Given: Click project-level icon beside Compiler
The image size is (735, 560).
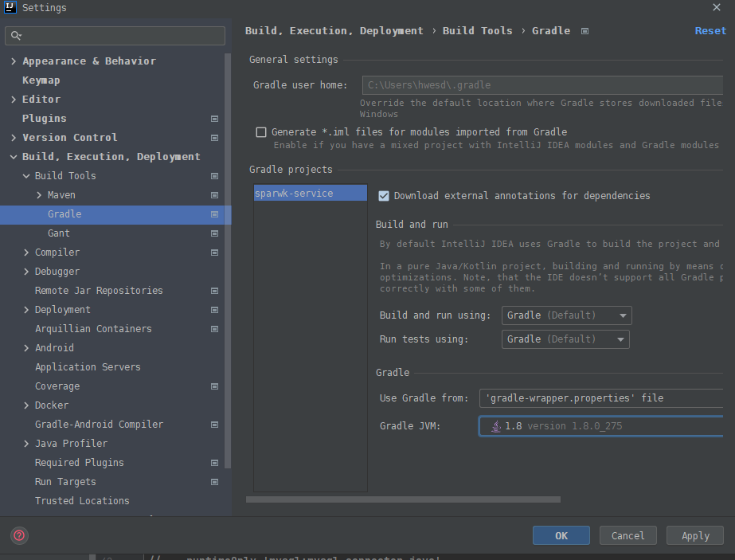Looking at the screenshot, I should 215,253.
